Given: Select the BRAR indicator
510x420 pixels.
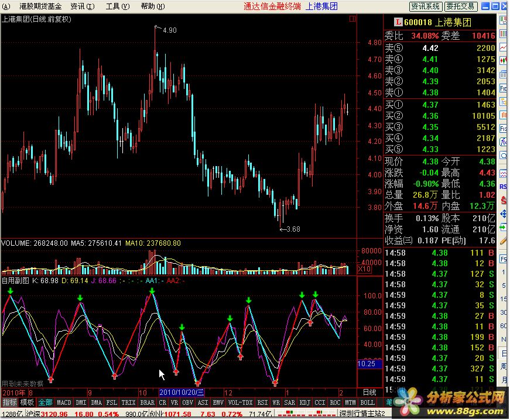Looking at the screenshot, I should pos(148,402).
